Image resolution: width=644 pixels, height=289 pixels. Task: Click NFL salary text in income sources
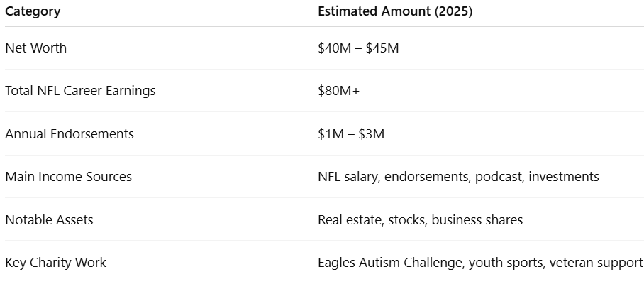348,177
